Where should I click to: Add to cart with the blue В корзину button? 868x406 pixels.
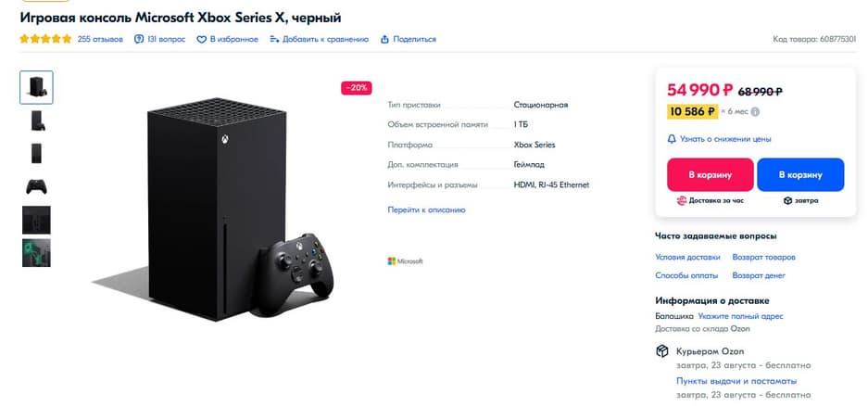tap(800, 175)
